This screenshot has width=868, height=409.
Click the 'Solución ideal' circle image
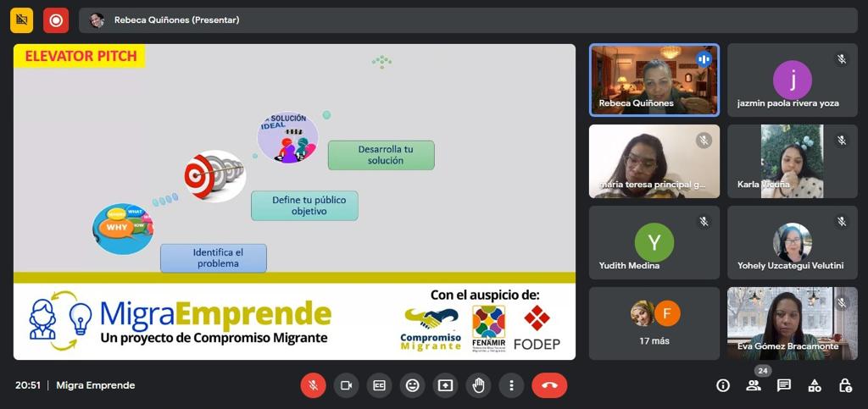tap(288, 138)
